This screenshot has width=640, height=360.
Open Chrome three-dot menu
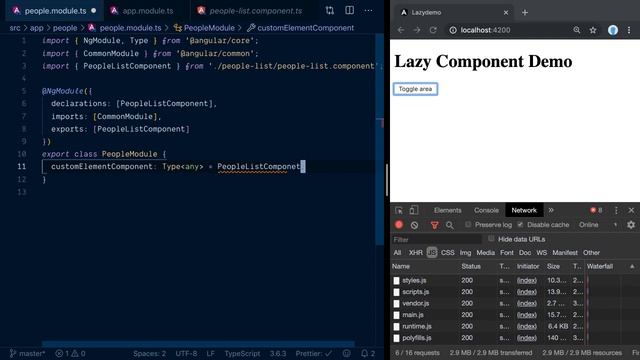point(629,30)
